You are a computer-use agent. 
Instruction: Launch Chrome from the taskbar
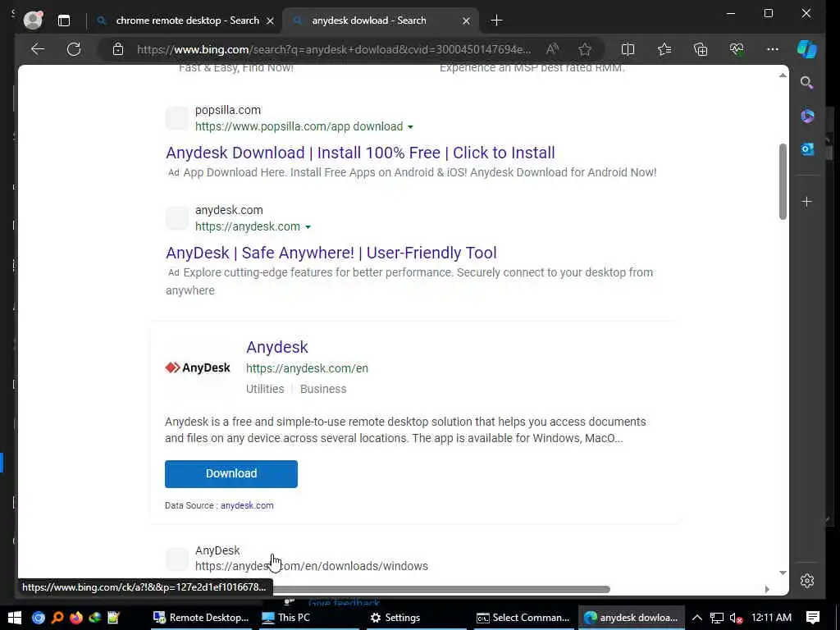tap(38, 618)
